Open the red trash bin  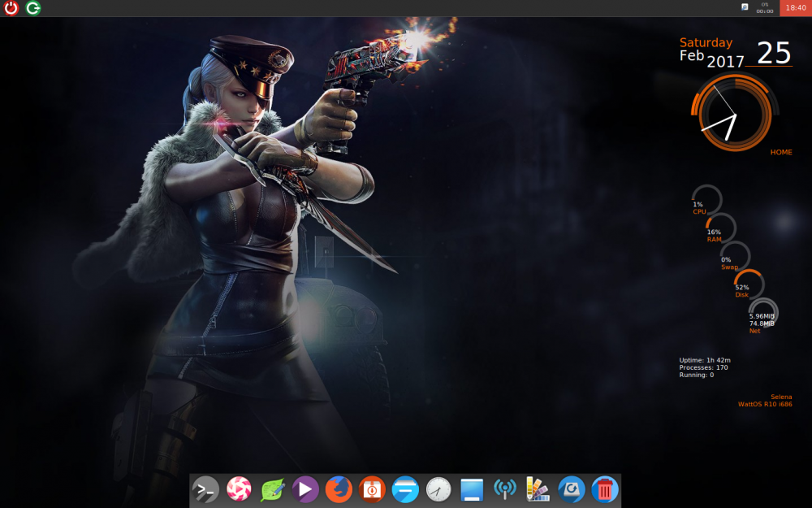click(x=605, y=488)
